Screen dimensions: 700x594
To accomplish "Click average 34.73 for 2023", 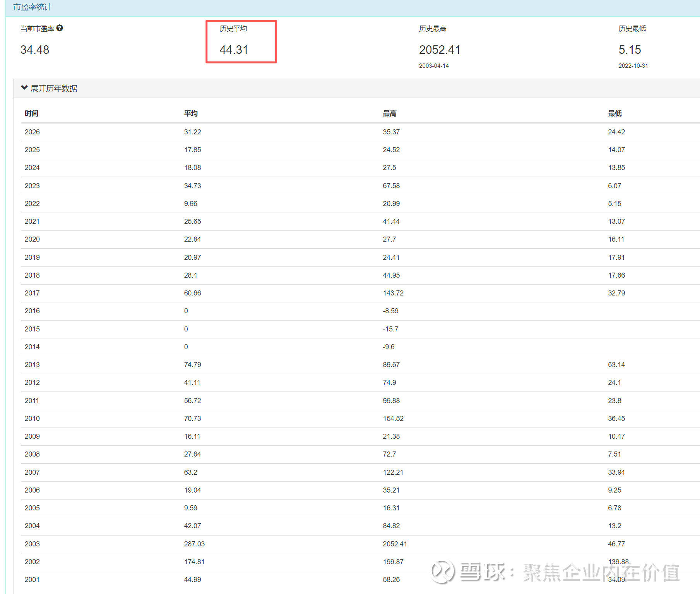I will [193, 186].
